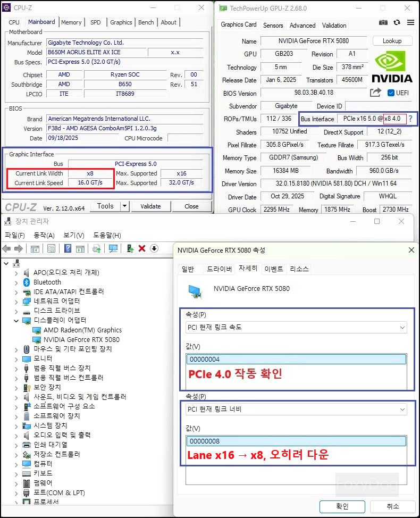
Task: Switch to CPU-Z Bench tab
Action: [x=146, y=22]
